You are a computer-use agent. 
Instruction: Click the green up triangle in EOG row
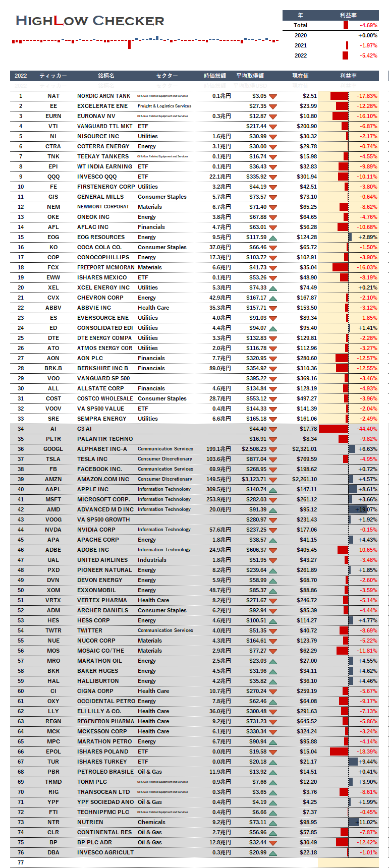coord(273,238)
